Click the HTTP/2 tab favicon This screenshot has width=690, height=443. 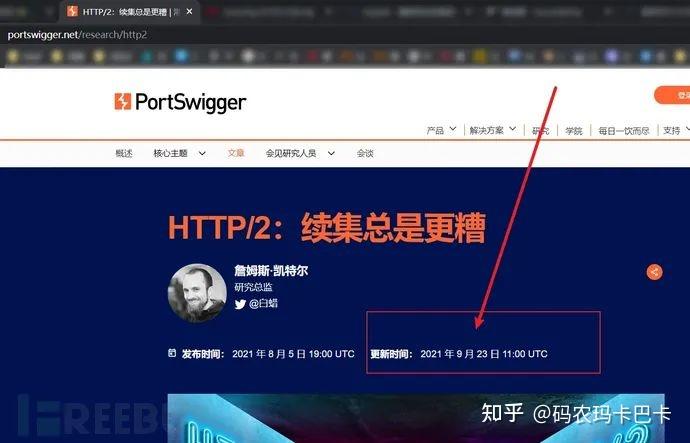[x=72, y=11]
